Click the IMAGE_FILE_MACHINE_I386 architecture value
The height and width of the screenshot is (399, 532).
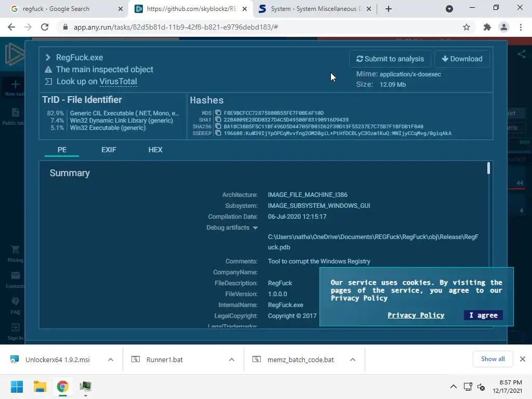pos(308,195)
